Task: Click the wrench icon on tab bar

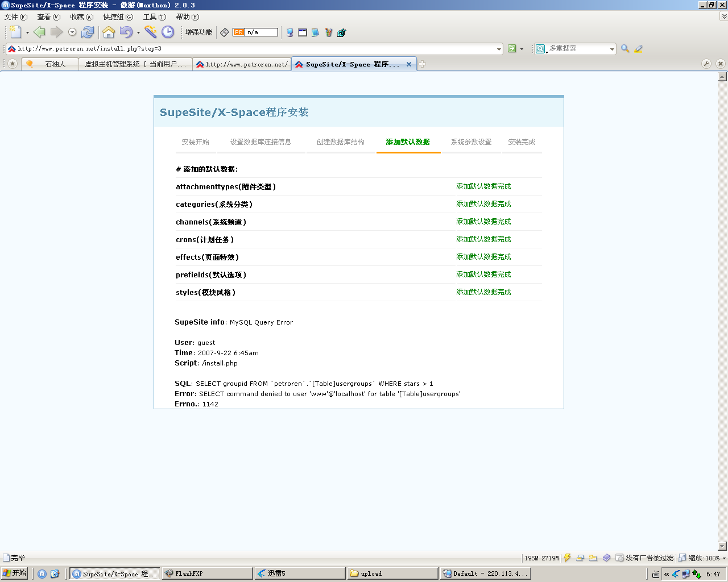Action: point(706,64)
